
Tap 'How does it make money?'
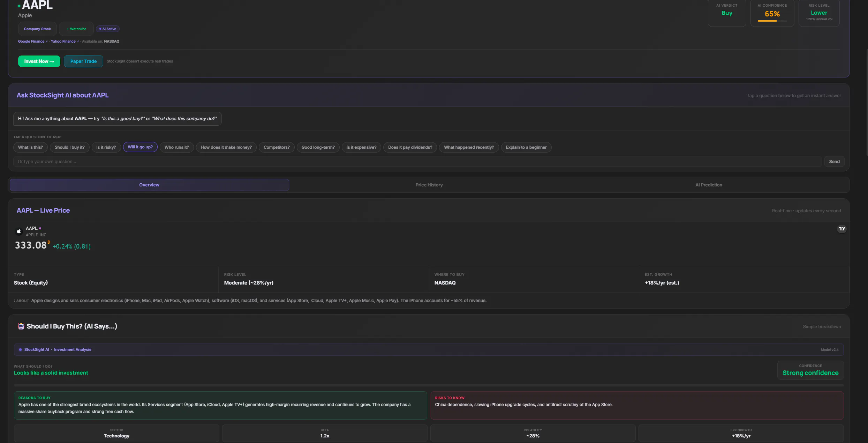(226, 147)
